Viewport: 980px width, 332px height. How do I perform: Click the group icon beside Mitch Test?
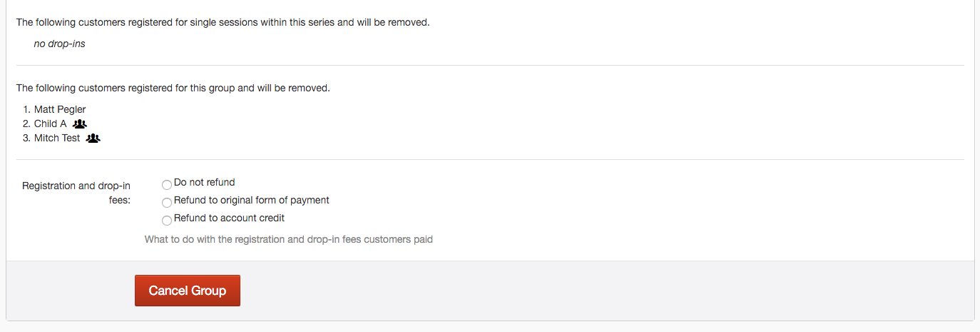click(x=93, y=139)
